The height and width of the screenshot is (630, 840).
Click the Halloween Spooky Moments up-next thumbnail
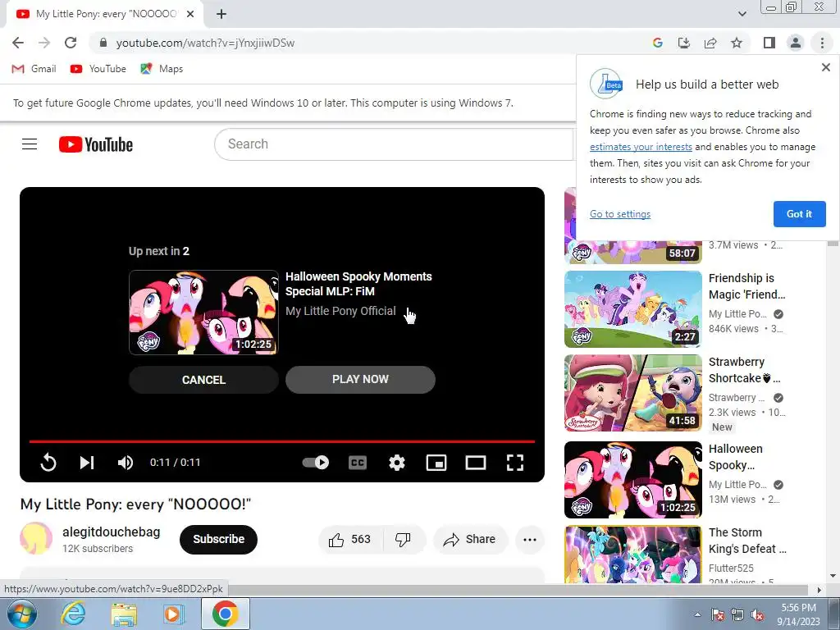[x=203, y=313]
